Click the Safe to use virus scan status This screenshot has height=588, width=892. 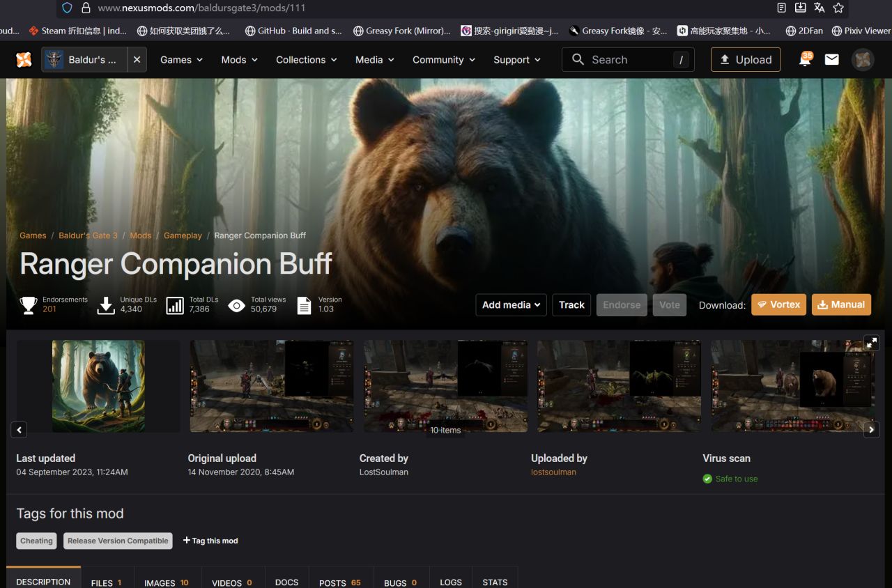[x=730, y=479]
